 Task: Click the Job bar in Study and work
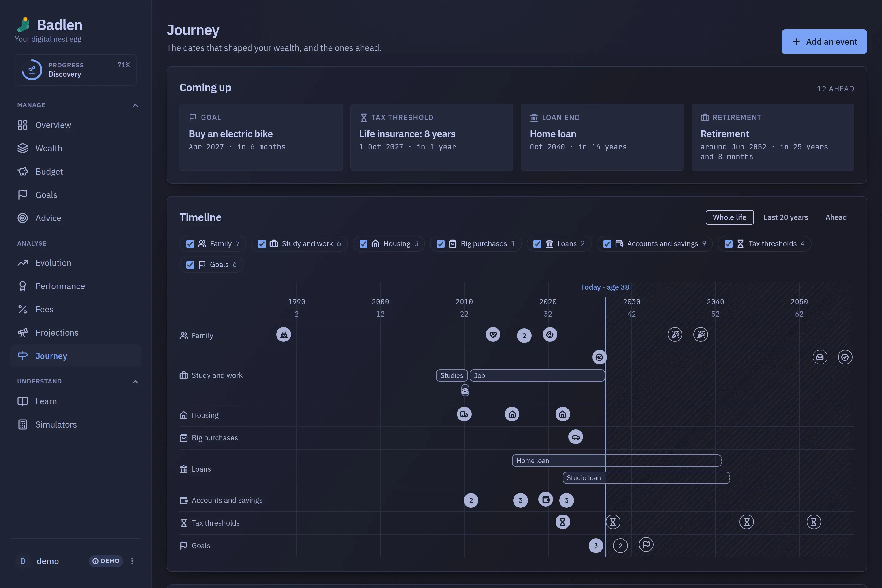click(x=537, y=375)
